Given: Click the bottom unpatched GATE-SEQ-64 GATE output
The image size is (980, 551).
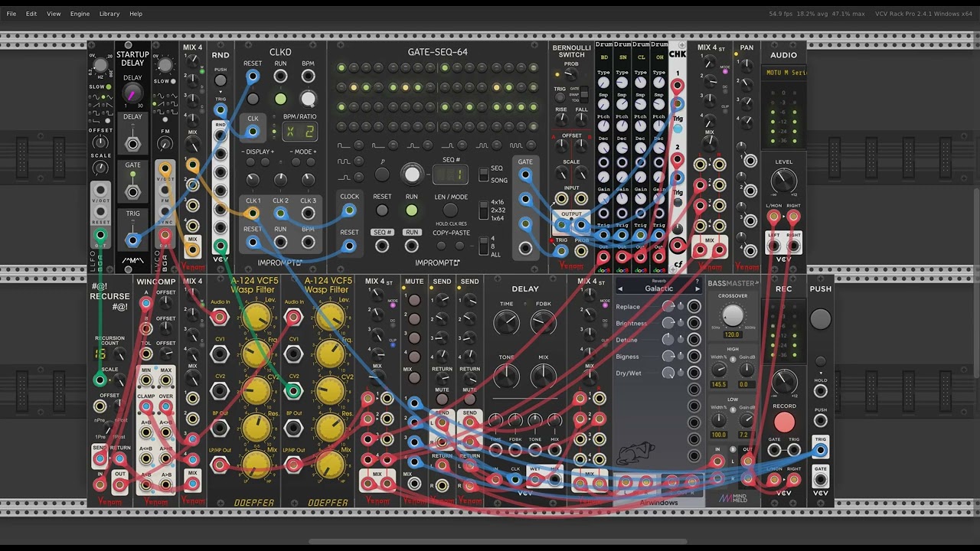Looking at the screenshot, I should coord(525,248).
